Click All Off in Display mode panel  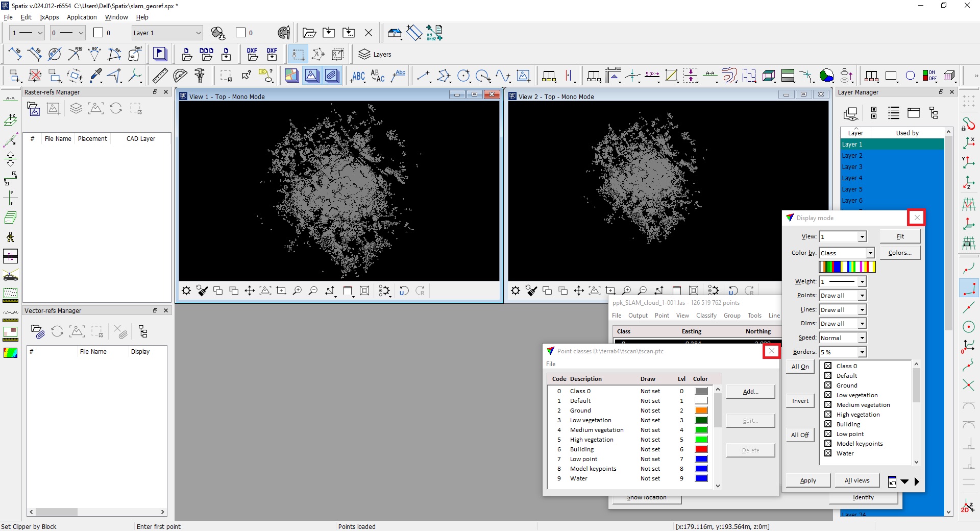(799, 435)
